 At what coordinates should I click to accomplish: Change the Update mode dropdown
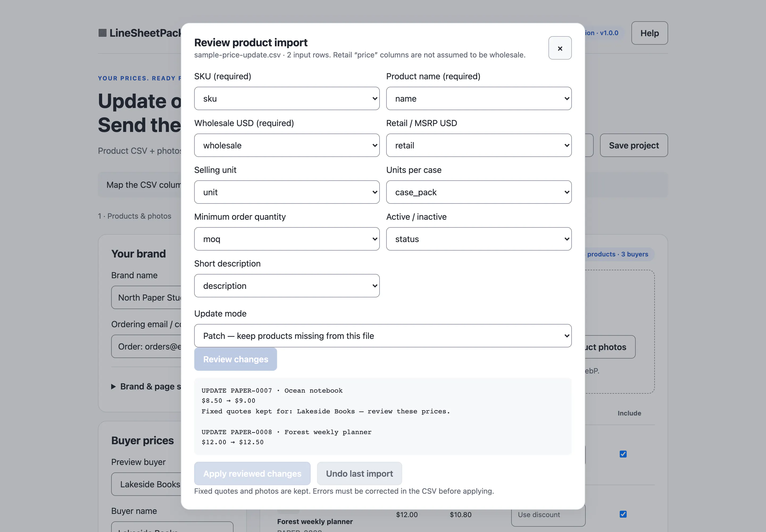[x=383, y=336]
